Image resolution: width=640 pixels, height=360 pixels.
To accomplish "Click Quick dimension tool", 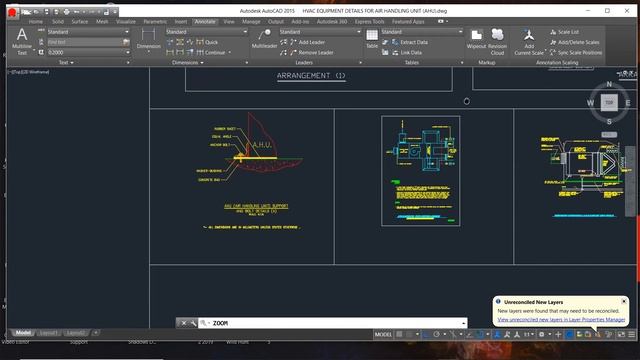I will 207,42.
